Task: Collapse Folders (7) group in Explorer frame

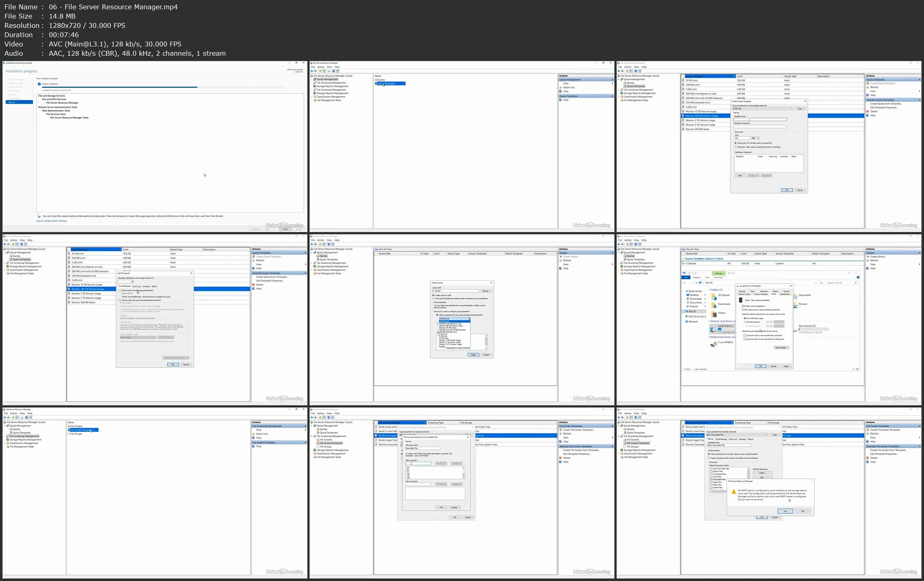Action: tap(709, 290)
